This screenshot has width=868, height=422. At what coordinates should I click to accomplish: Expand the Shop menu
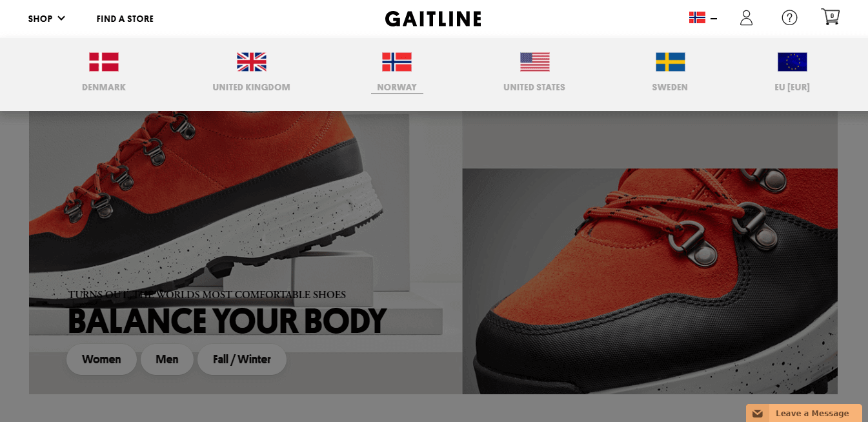pos(46,19)
